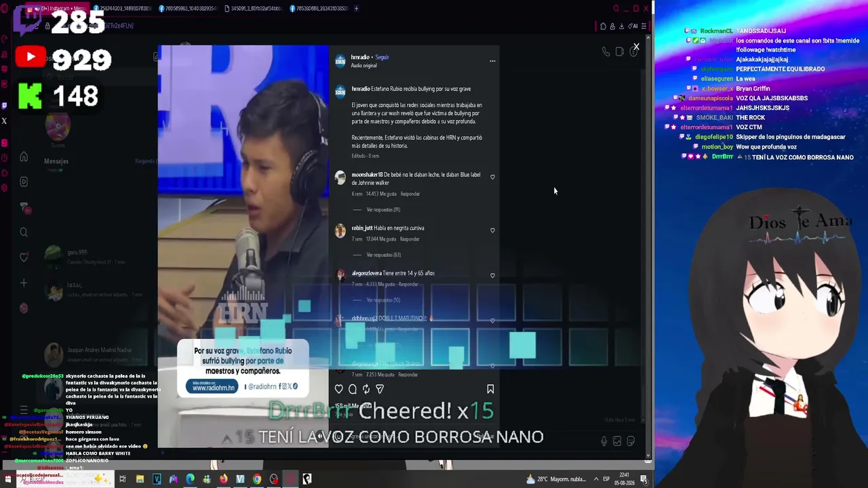Start a voice call with the phone icon
The height and width of the screenshot is (488, 868).
click(606, 52)
